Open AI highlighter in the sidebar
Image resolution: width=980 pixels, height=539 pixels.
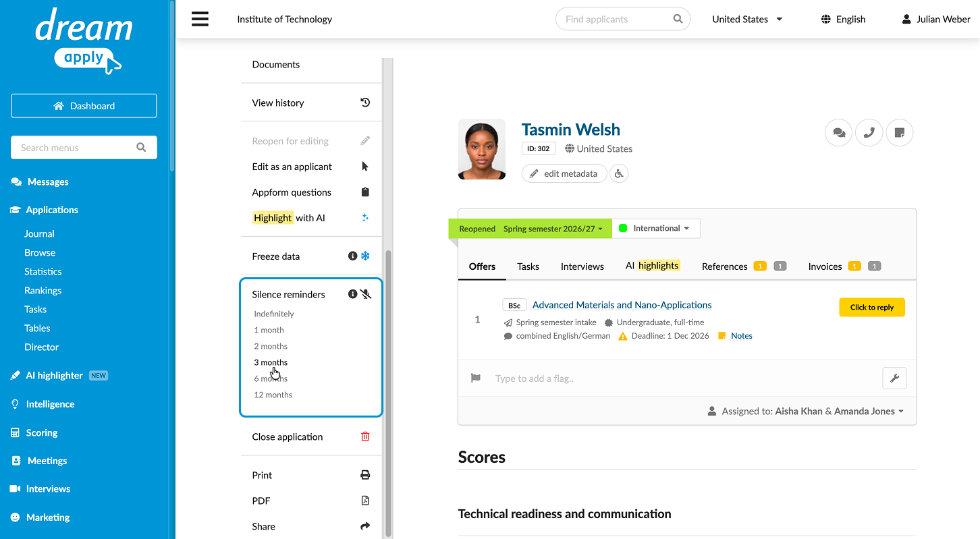pyautogui.click(x=54, y=375)
